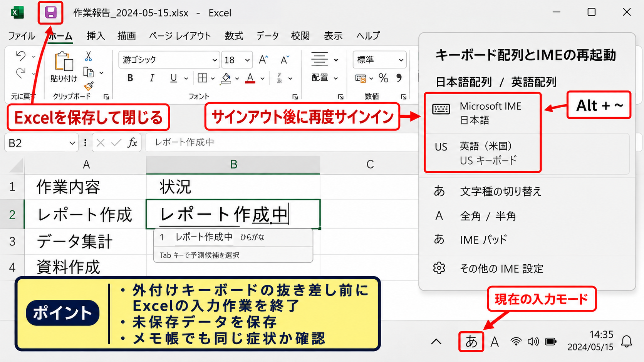Image resolution: width=644 pixels, height=362 pixels.
Task: Switch to the 数式 ribbon tab
Action: tap(234, 36)
